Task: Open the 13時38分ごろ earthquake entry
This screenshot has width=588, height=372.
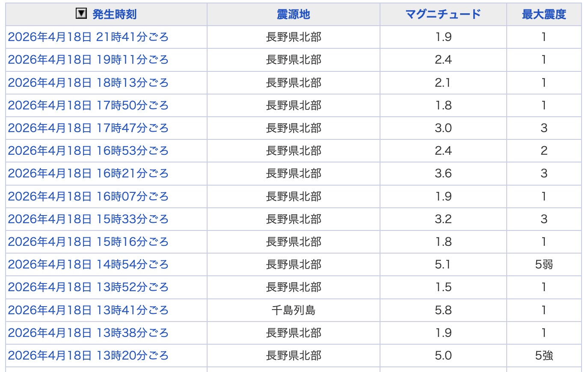Action: point(88,333)
